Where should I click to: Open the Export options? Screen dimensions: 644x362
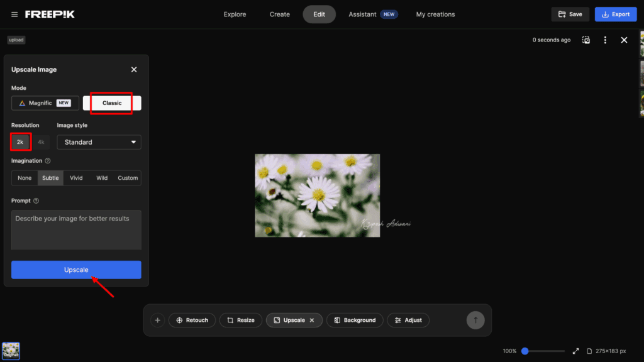[x=615, y=14]
